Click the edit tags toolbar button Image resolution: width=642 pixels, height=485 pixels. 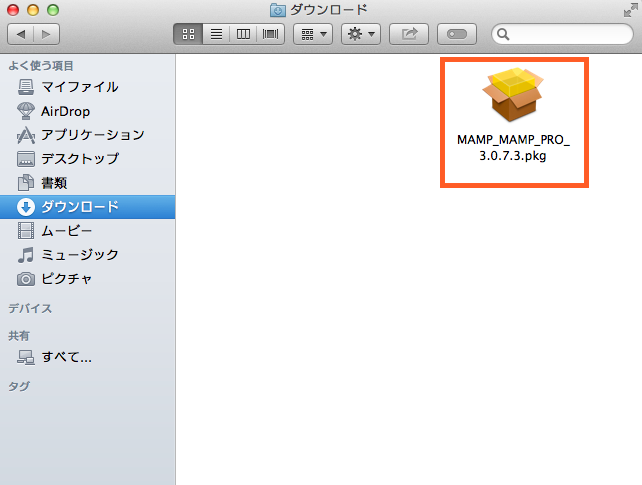[457, 34]
